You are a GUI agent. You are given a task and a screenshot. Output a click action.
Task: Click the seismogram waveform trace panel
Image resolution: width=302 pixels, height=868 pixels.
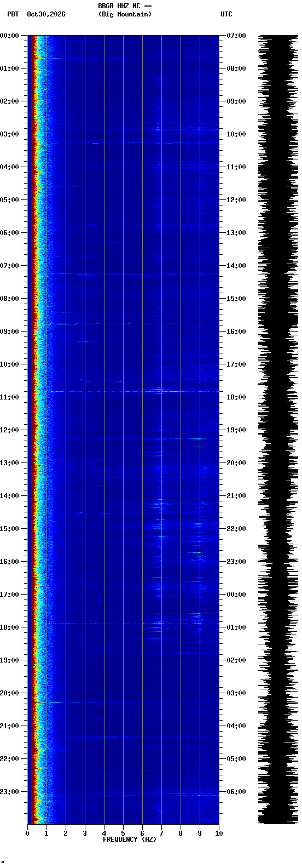pos(278,430)
